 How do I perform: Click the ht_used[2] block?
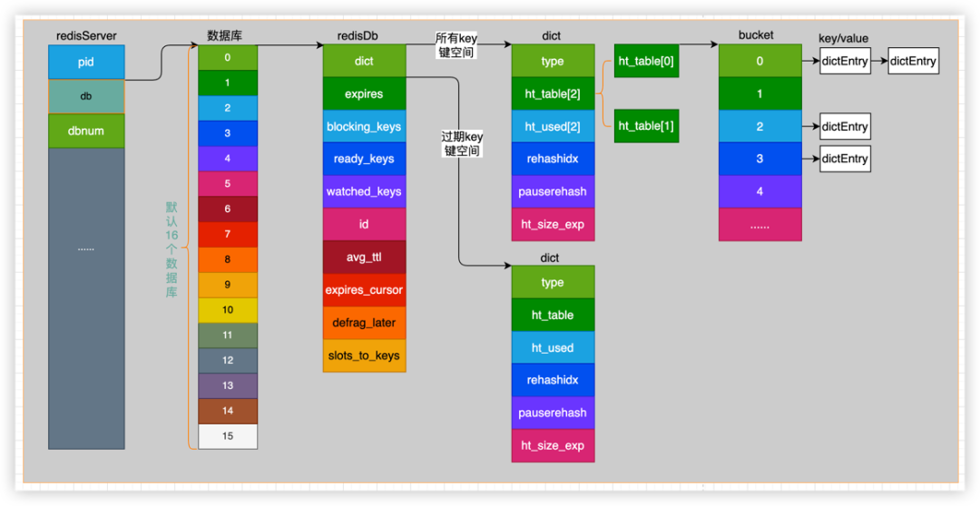[x=553, y=126]
